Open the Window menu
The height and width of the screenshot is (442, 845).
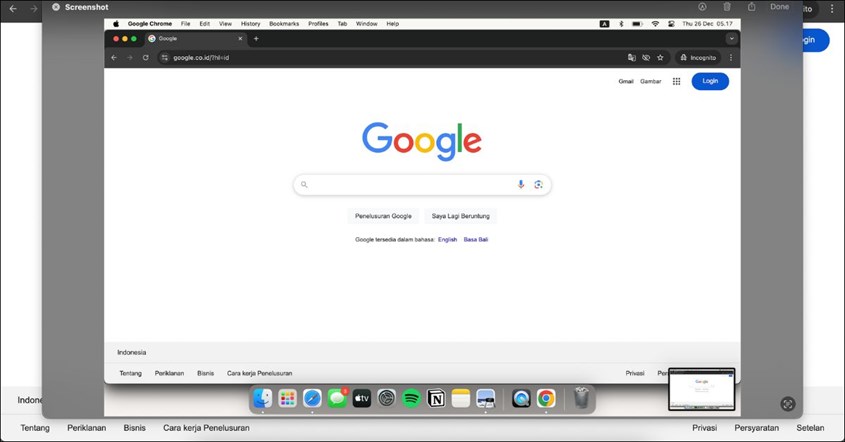(x=366, y=24)
